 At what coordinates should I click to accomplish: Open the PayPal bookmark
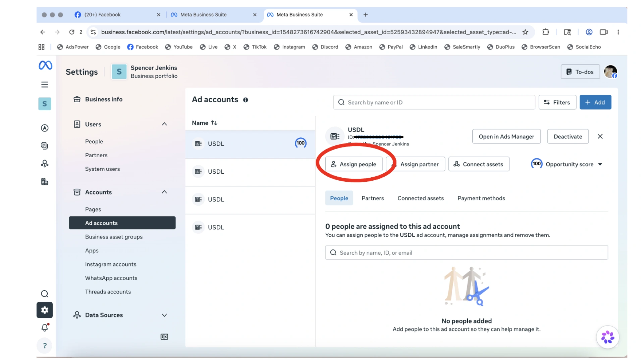(x=391, y=47)
